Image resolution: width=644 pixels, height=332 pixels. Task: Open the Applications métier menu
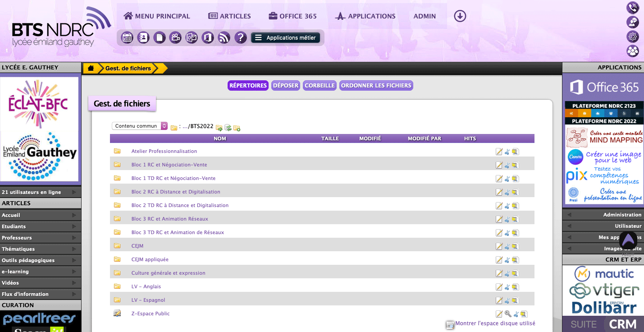pyautogui.click(x=286, y=38)
